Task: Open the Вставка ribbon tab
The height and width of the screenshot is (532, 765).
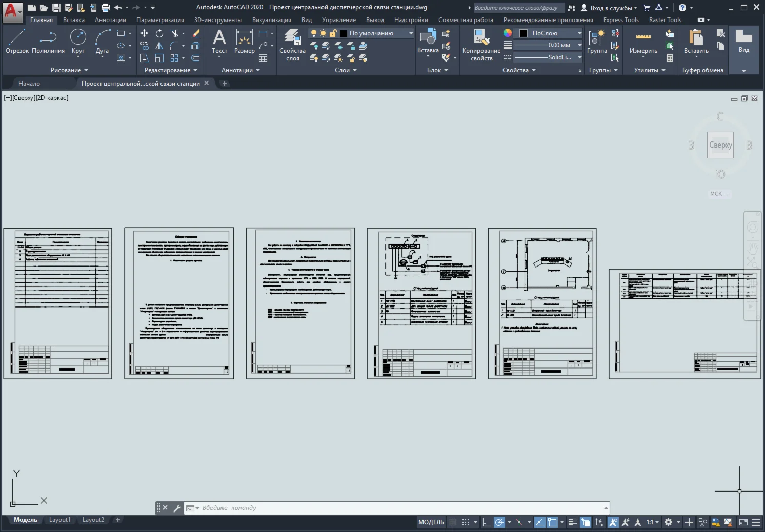Action: coord(74,20)
